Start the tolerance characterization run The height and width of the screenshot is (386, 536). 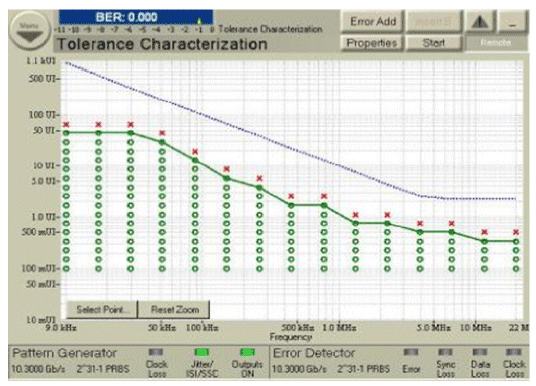433,43
